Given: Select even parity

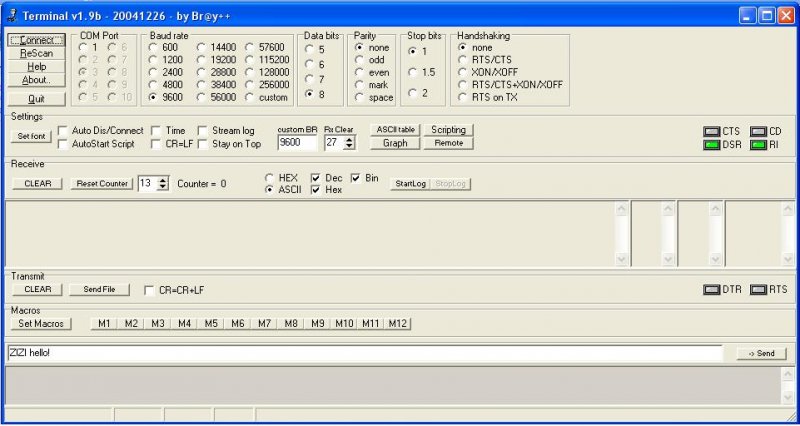Looking at the screenshot, I should click(359, 72).
